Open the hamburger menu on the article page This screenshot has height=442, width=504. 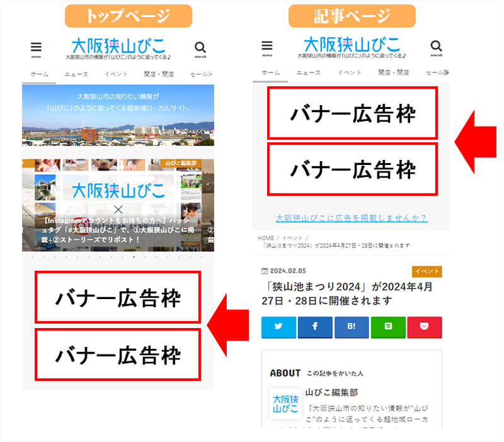pyautogui.click(x=266, y=48)
